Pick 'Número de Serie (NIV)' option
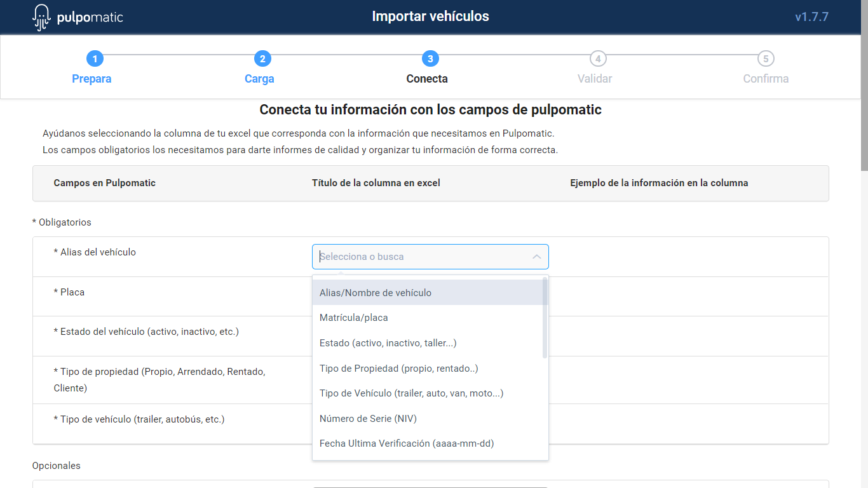The height and width of the screenshot is (488, 868). pyautogui.click(x=368, y=419)
